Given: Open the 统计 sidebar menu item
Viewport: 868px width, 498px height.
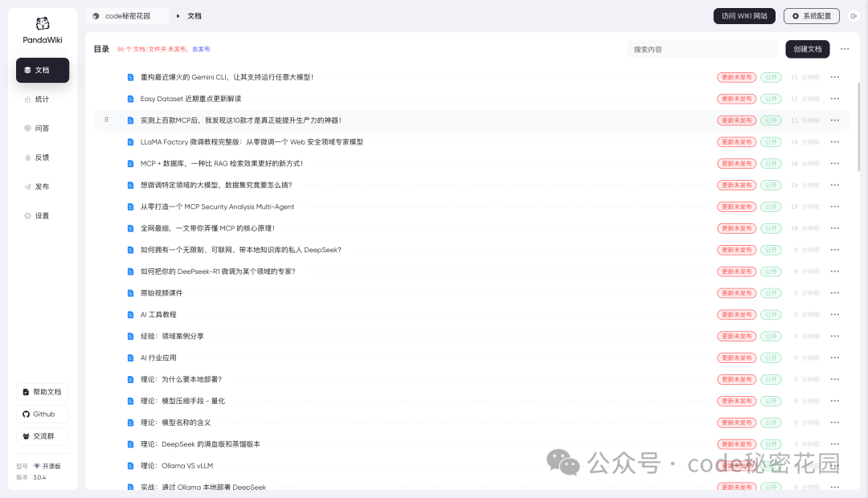Looking at the screenshot, I should pos(43,100).
